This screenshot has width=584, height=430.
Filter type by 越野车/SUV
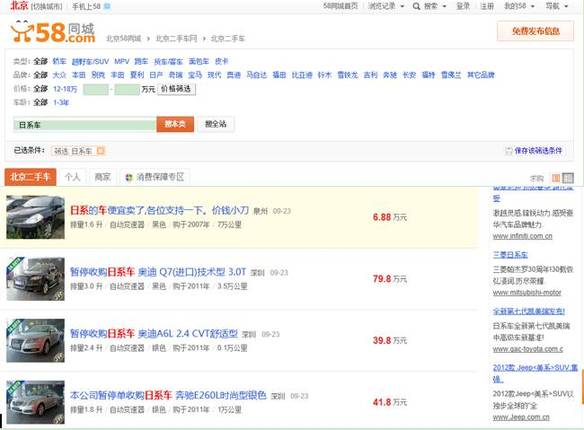[x=90, y=61]
